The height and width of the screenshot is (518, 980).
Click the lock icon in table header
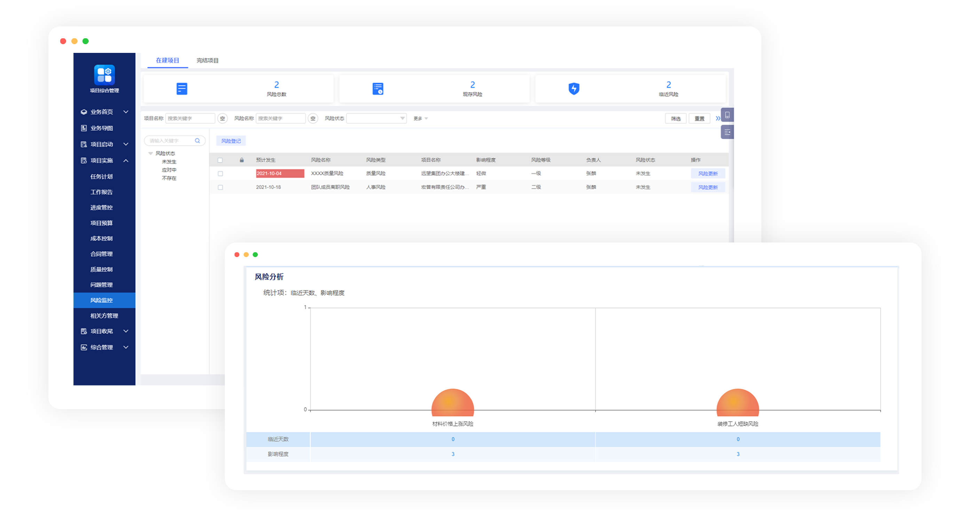click(x=242, y=160)
